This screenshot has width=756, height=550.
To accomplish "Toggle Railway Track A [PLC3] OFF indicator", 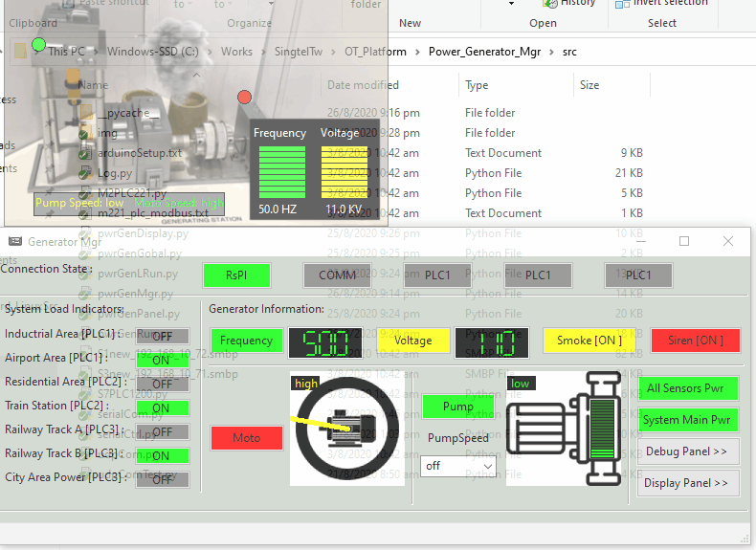I will point(163,432).
